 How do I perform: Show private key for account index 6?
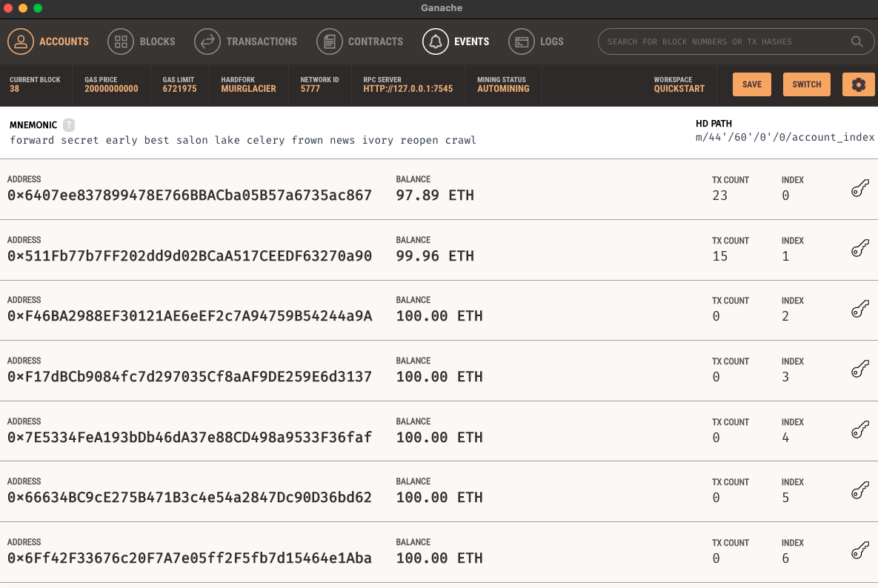[860, 550]
